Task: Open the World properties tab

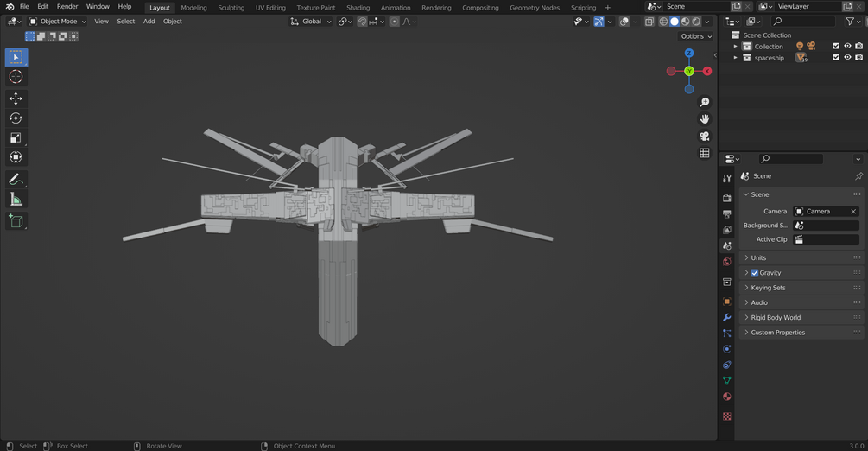Action: click(x=727, y=262)
